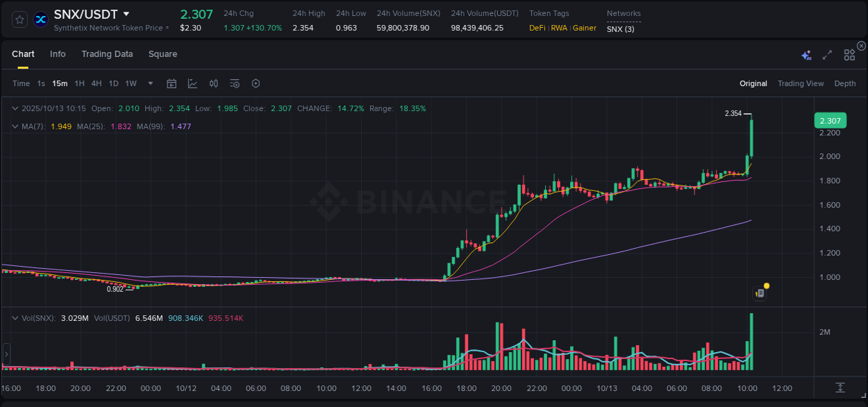Open the AI assistant chart analysis icon
The image size is (868, 407).
point(805,54)
